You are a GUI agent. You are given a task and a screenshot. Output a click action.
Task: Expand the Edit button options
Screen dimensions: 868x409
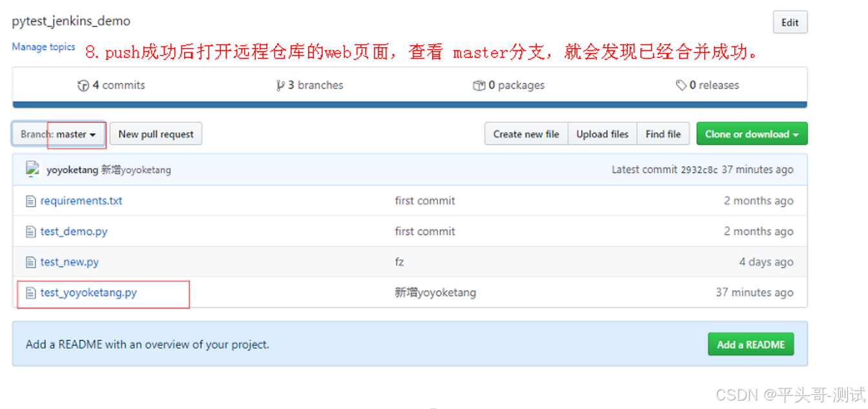(790, 22)
